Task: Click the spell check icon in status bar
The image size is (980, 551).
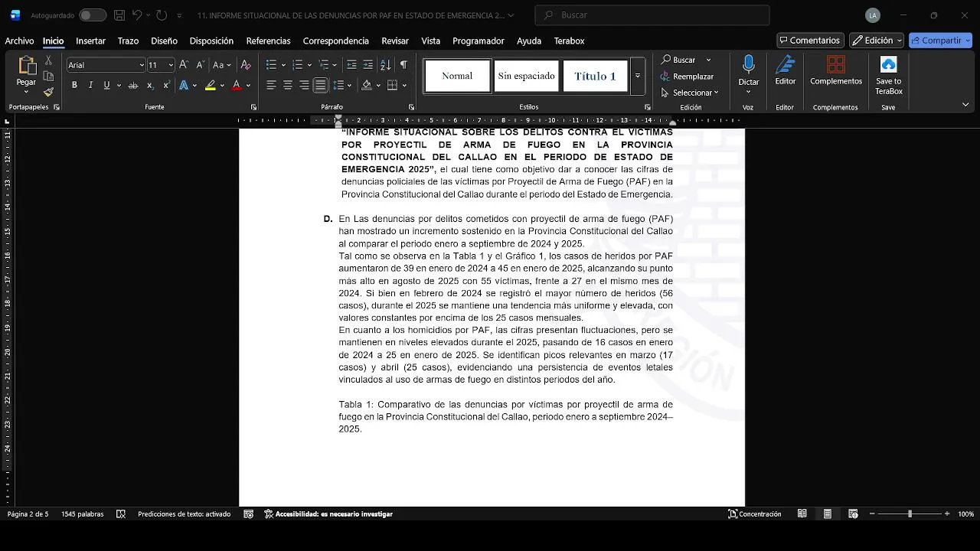Action: 121,514
